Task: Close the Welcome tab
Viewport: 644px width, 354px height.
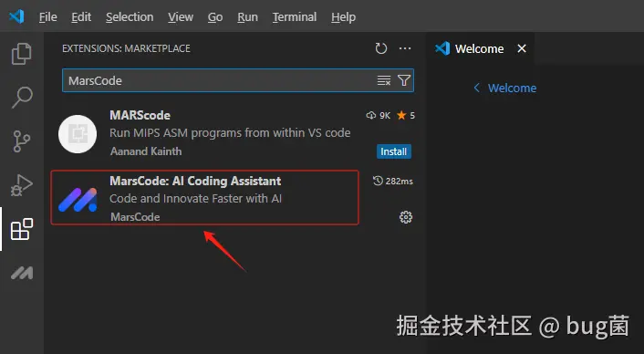Action: tap(522, 48)
